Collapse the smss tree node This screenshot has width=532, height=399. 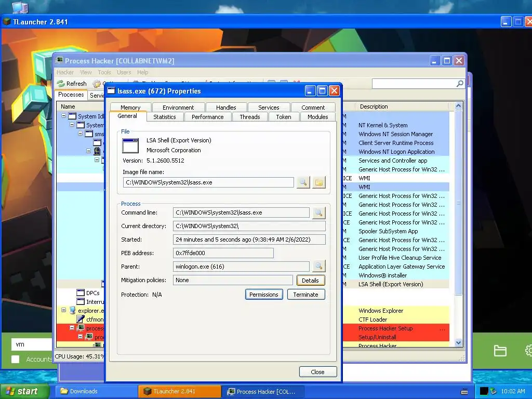point(81,134)
